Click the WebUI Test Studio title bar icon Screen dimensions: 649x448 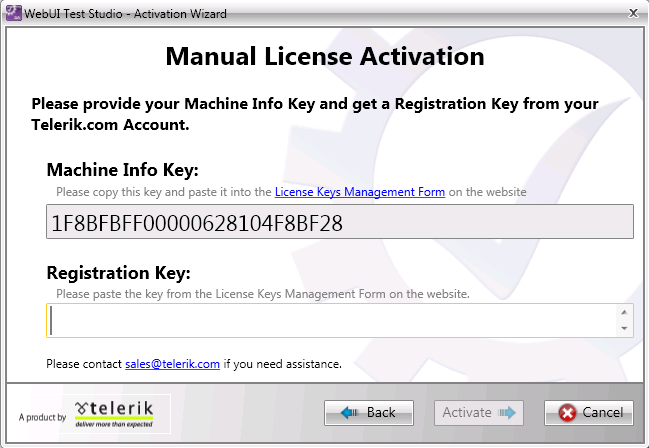pos(14,13)
